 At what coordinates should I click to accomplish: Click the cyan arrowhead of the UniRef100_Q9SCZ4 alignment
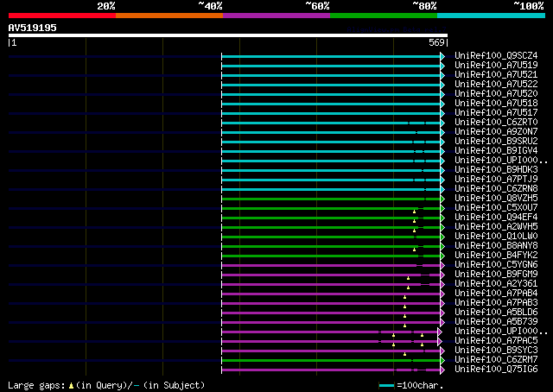[442, 56]
